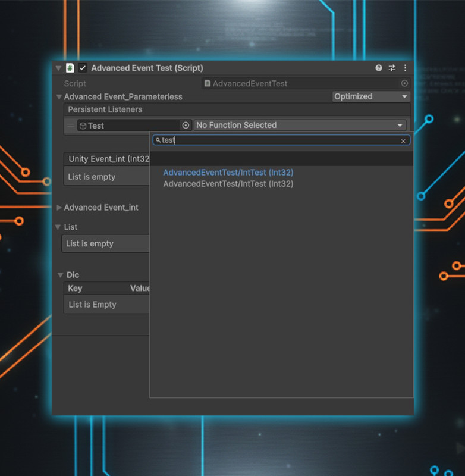Image resolution: width=465 pixels, height=476 pixels.
Task: Click the Key column header in Dic
Action: point(75,289)
